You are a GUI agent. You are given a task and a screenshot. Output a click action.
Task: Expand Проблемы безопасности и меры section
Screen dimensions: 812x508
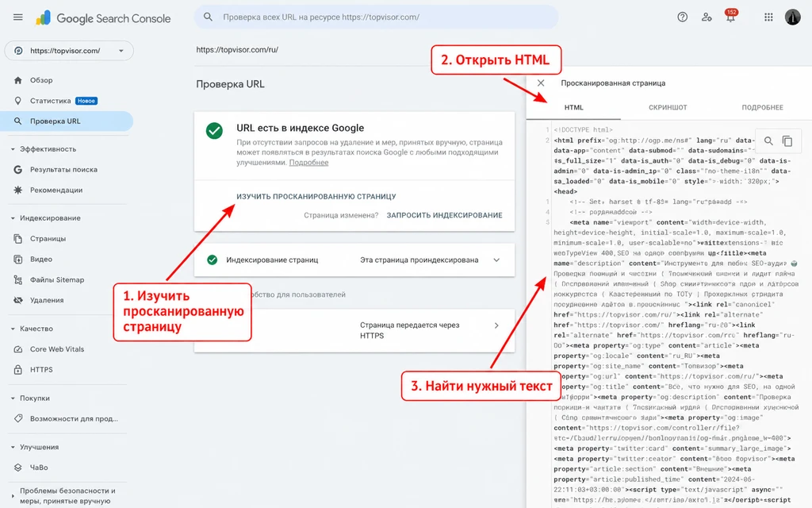click(13, 496)
